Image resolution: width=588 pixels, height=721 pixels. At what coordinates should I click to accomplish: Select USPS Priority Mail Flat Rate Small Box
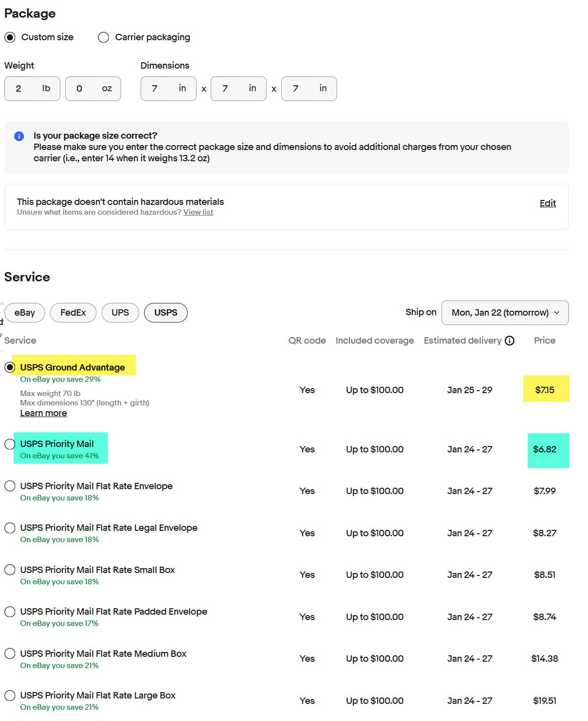pyautogui.click(x=10, y=570)
